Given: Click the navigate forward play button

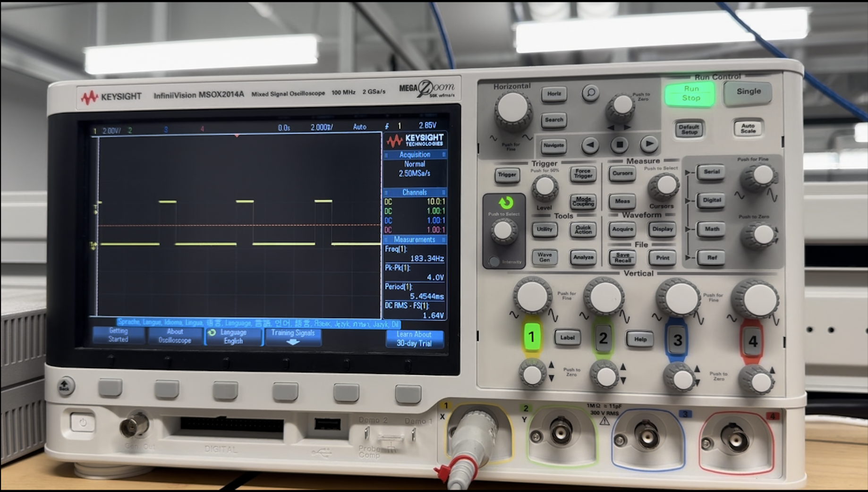Looking at the screenshot, I should pos(649,144).
